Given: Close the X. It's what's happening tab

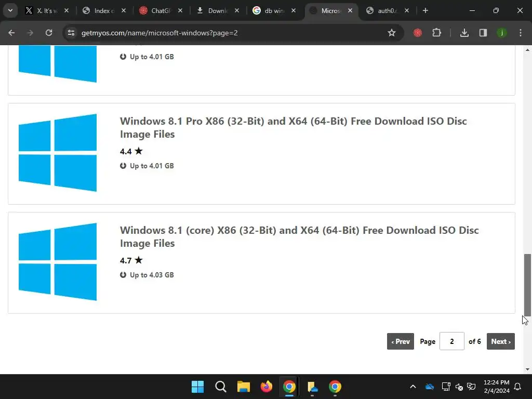Looking at the screenshot, I should click(x=66, y=10).
